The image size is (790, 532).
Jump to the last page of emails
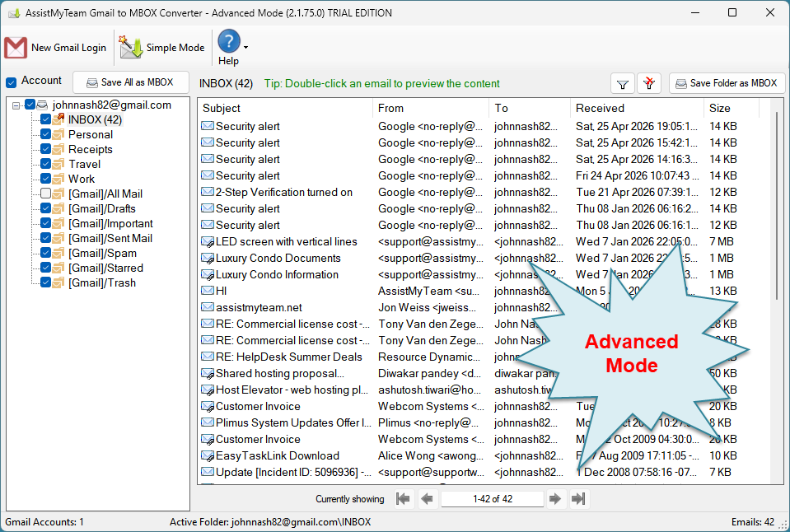pos(578,498)
